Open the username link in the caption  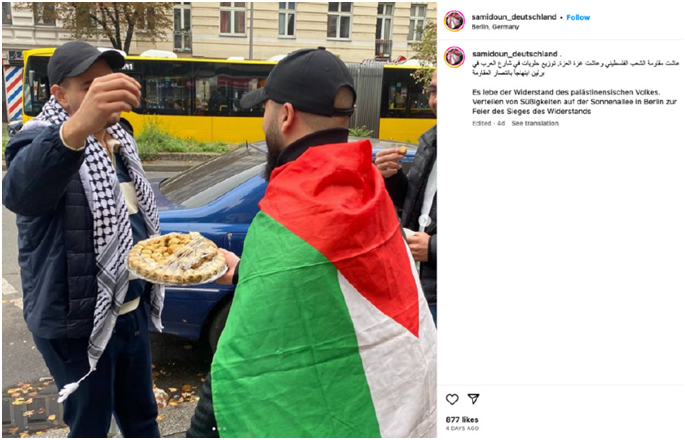(x=514, y=54)
